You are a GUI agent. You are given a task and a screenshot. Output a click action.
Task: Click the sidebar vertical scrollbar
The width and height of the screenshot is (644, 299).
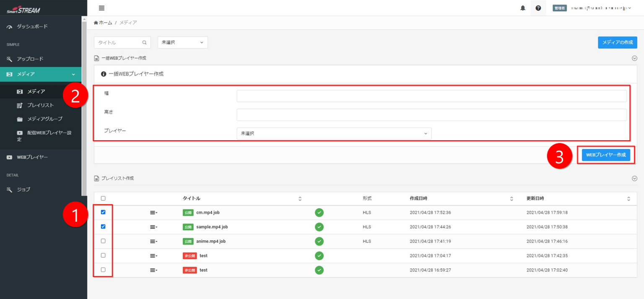(x=84, y=105)
